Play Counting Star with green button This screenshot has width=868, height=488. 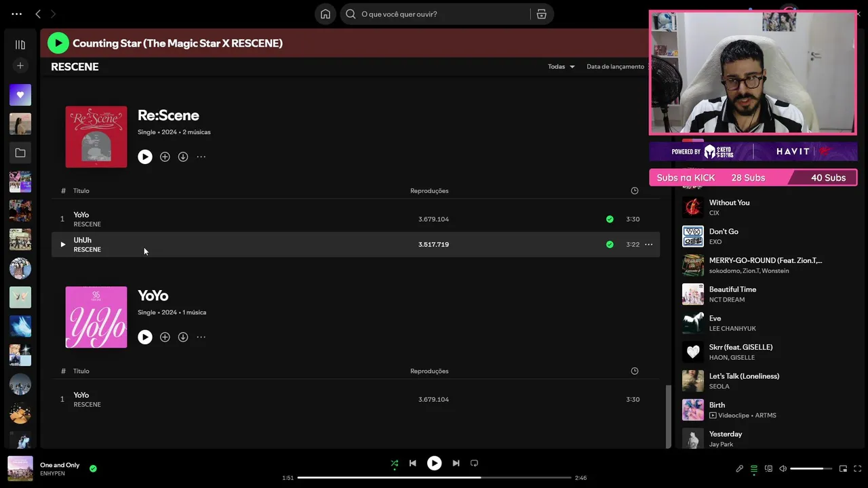(x=58, y=43)
